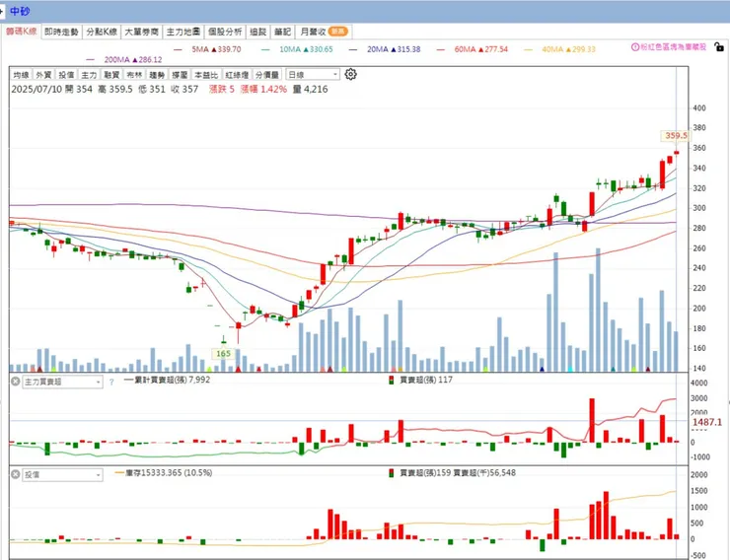Click the 累計買賣超(張) 7,992 legend

tap(167, 380)
